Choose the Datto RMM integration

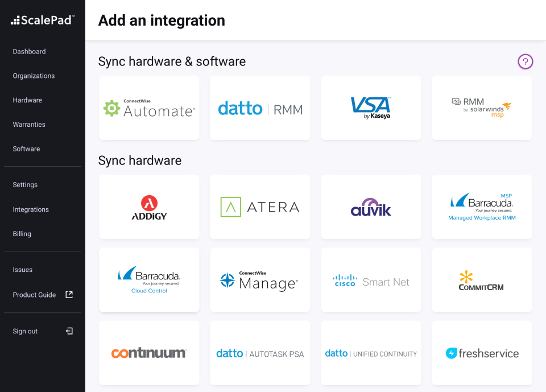click(260, 108)
